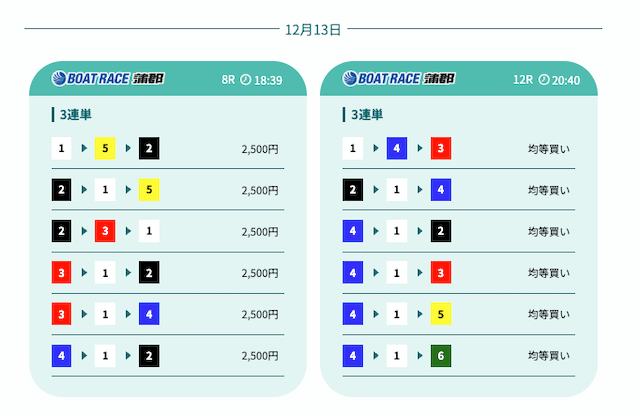Click the clock icon beside 18:39
Screen dimensions: 640x416
coord(246,79)
